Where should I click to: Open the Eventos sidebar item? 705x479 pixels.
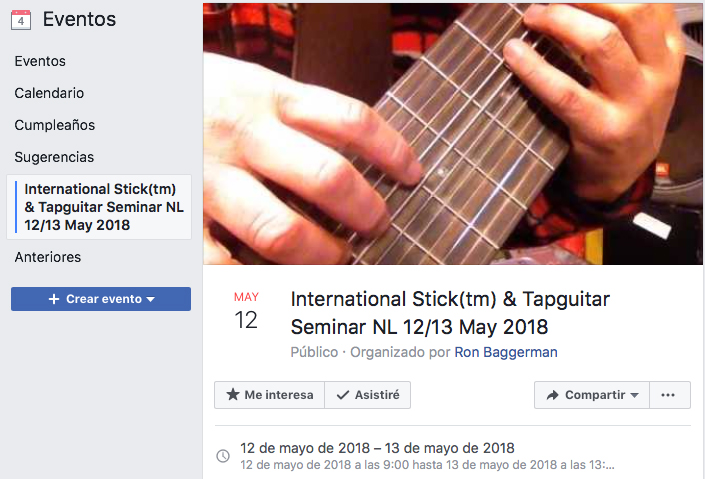click(40, 61)
